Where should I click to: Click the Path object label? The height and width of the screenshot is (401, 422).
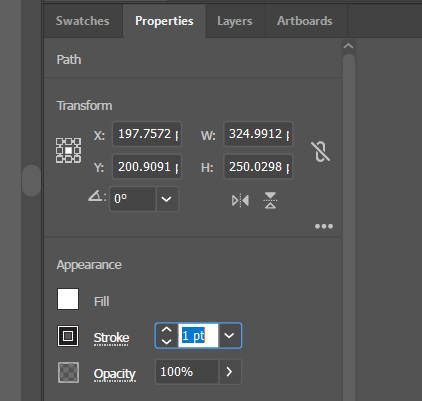69,60
